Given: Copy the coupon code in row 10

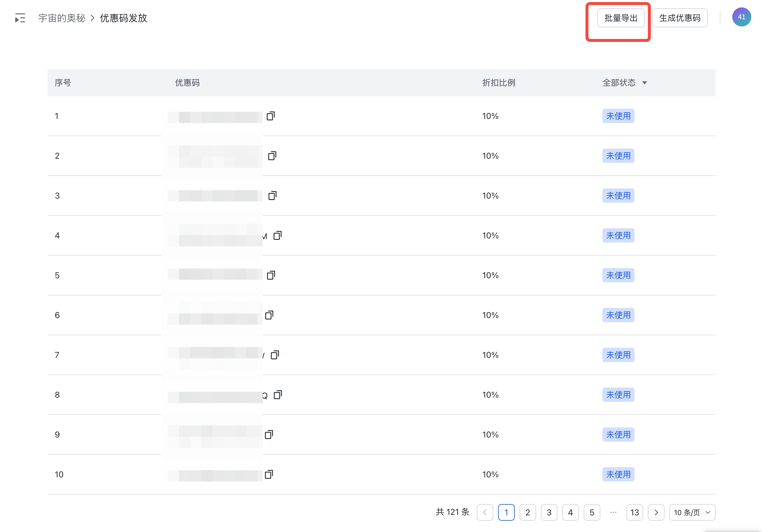Looking at the screenshot, I should click(x=269, y=475).
